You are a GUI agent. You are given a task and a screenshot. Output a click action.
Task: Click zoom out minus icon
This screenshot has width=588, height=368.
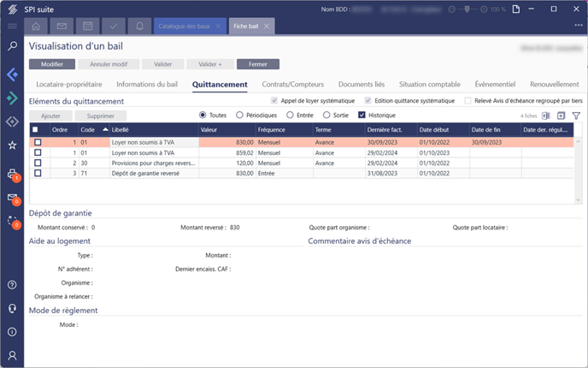[x=452, y=9]
